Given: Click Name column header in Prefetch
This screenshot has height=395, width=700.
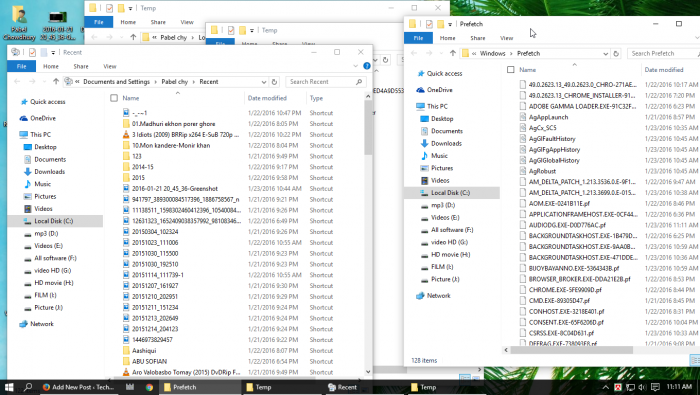Looking at the screenshot, I should (527, 70).
